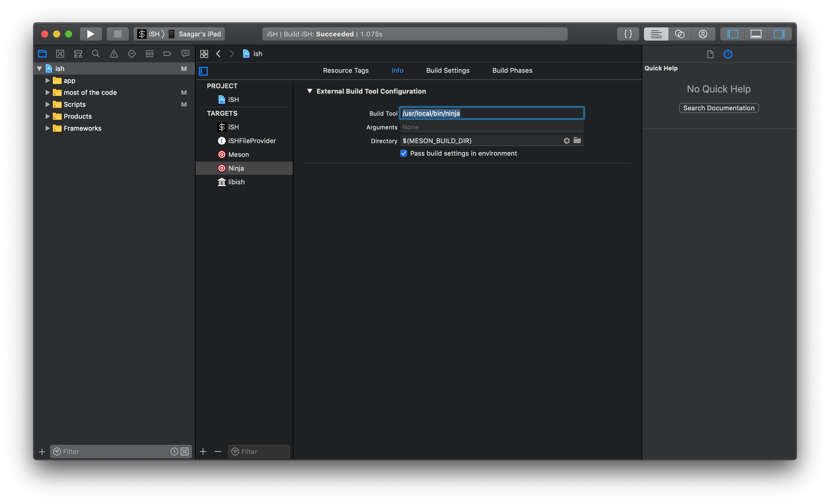Switch to the Build Phases tab
Image resolution: width=830 pixels, height=504 pixels.
pos(512,70)
